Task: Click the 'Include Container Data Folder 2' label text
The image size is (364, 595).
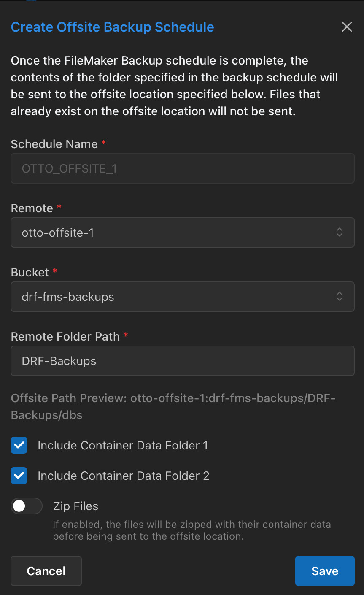Action: click(124, 476)
